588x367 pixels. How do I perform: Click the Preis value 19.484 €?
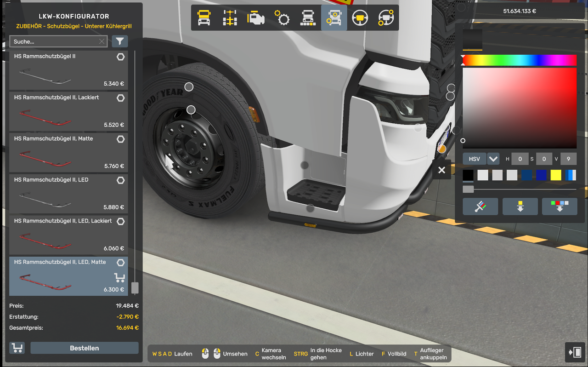(127, 305)
